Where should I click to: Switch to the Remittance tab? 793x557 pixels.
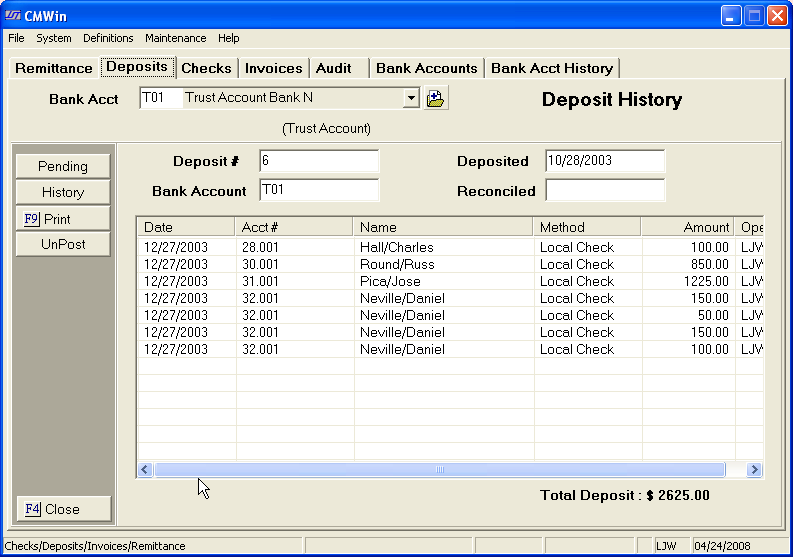tap(54, 68)
